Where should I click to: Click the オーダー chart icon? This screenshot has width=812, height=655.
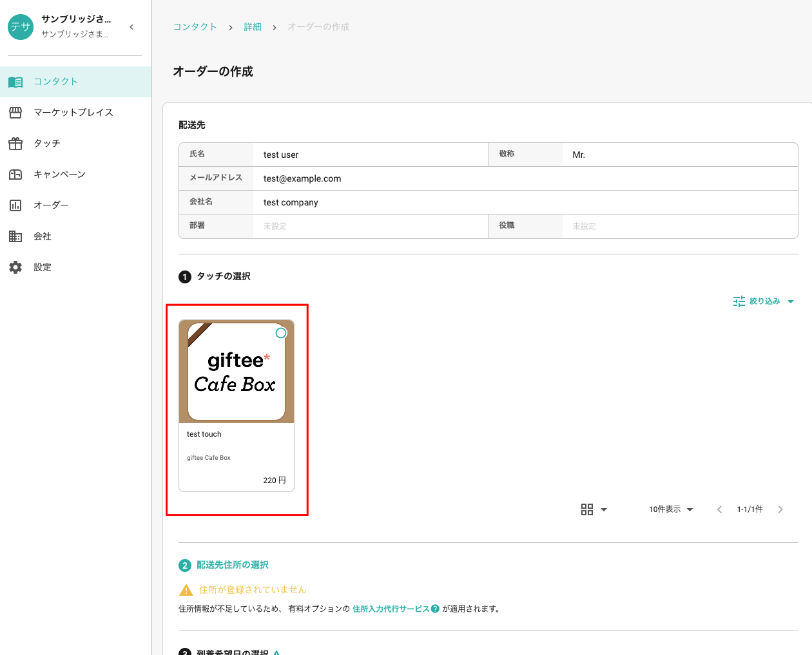point(15,205)
